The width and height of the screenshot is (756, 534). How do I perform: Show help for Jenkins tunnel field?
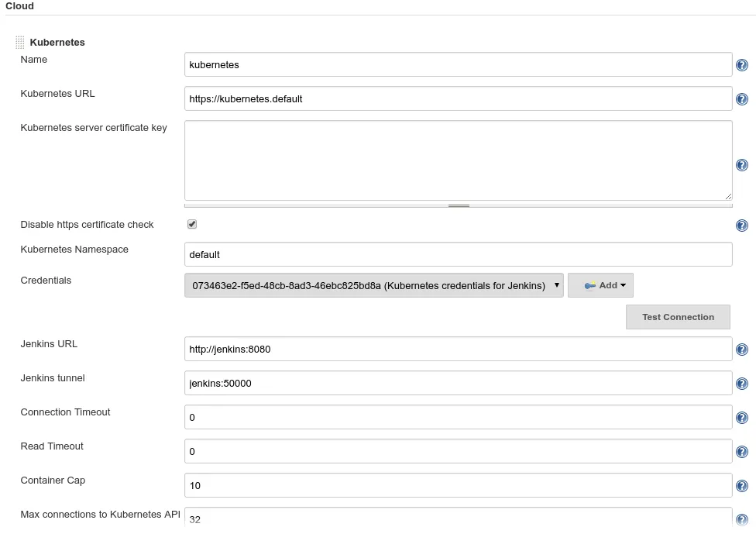(x=741, y=384)
